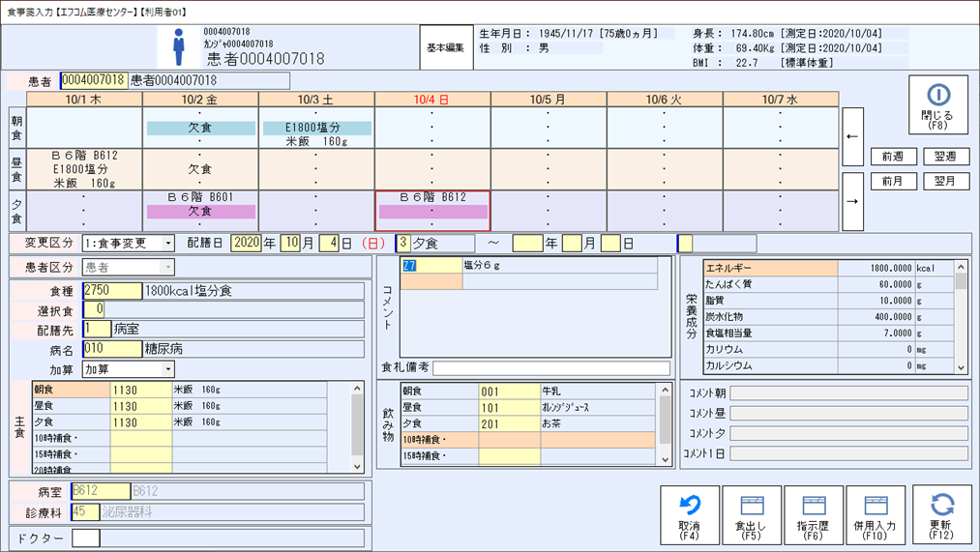The height and width of the screenshot is (552, 980).
Task: Select the 10/2 夕食 欠食 pink cell
Action: click(200, 212)
